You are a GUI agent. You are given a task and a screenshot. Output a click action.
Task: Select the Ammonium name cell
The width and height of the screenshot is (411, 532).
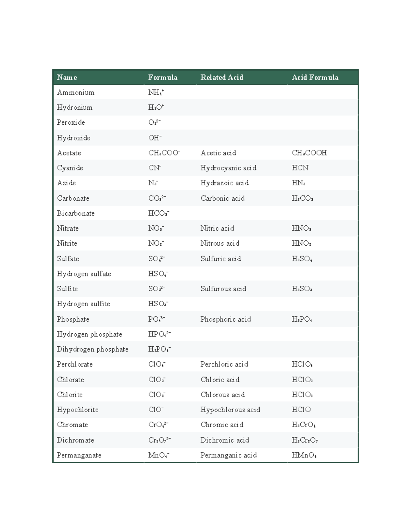tap(76, 92)
